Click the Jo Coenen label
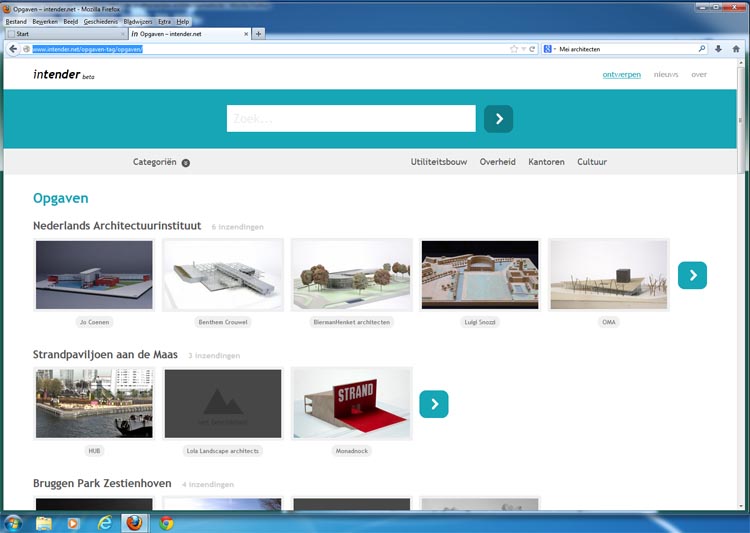Viewport: 750px width, 533px height. coord(94,322)
